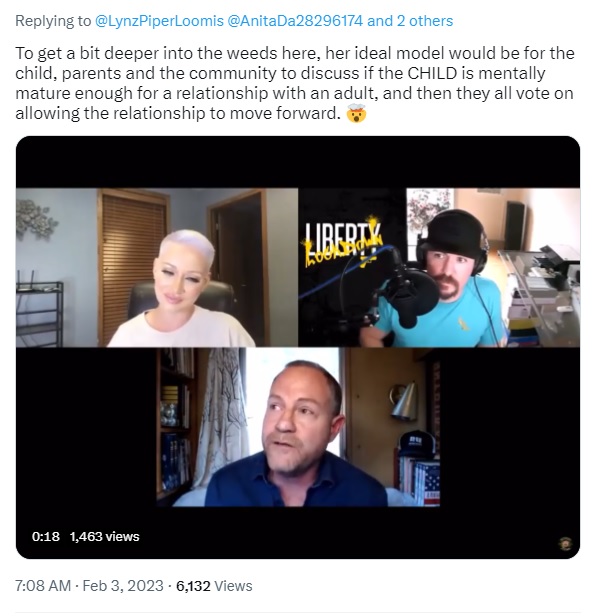
Task: Open the @LynzPiperLoomis profile link
Action: click(159, 20)
